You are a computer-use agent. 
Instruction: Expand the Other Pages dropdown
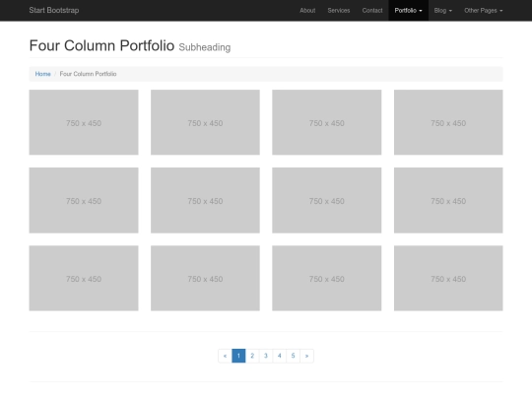pyautogui.click(x=484, y=11)
